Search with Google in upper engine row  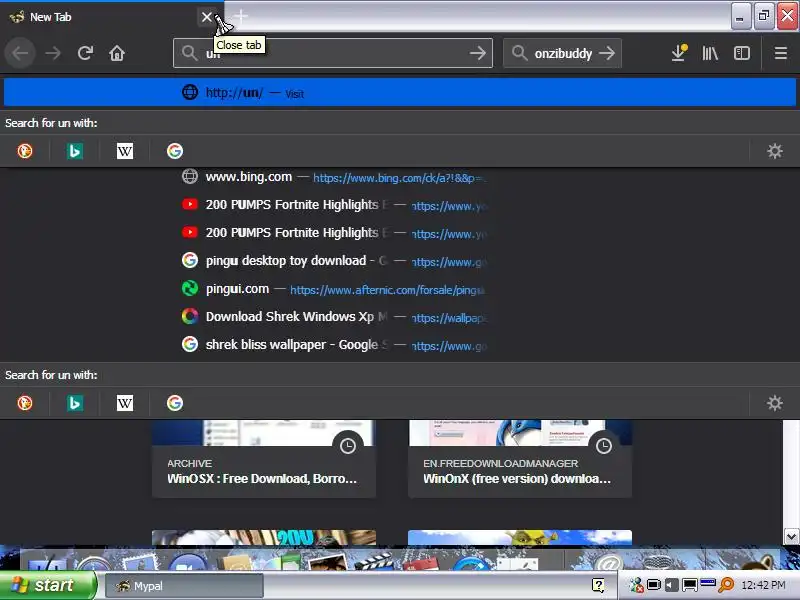[x=175, y=151]
